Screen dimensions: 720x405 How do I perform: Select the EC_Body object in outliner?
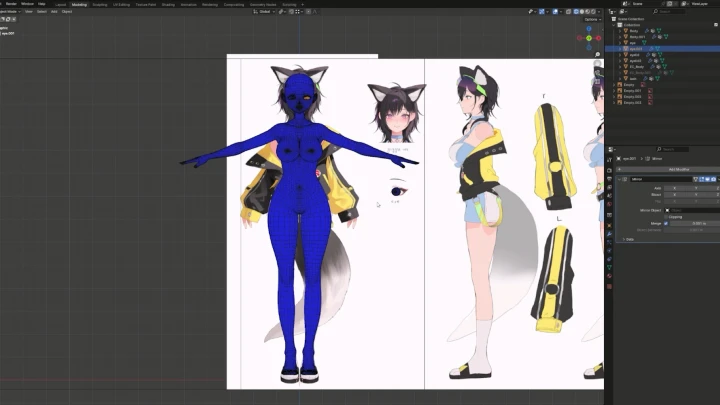point(636,67)
